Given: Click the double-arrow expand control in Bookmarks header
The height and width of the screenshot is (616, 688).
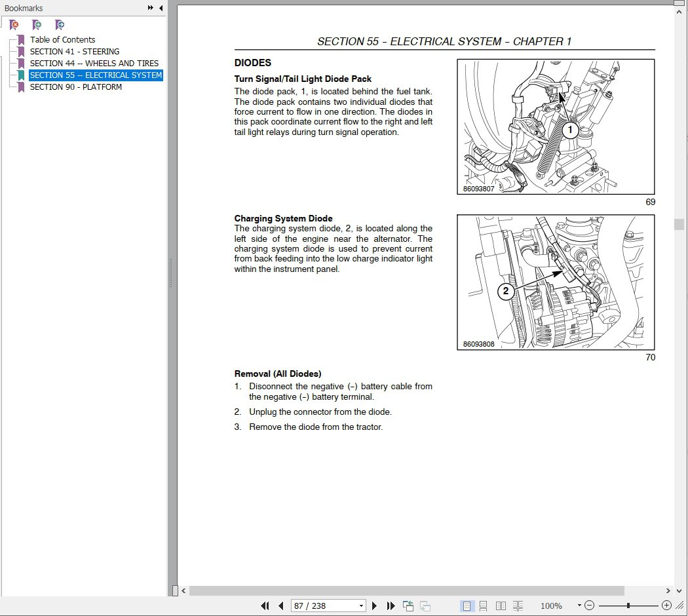Looking at the screenshot, I should (x=149, y=8).
